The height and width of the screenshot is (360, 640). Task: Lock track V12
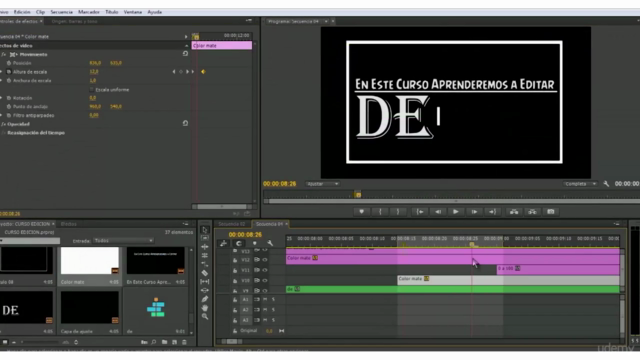tap(235, 260)
